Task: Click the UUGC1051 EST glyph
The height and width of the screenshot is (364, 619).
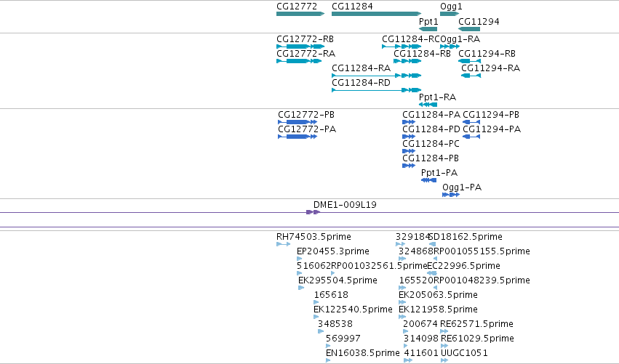Action: point(444,360)
